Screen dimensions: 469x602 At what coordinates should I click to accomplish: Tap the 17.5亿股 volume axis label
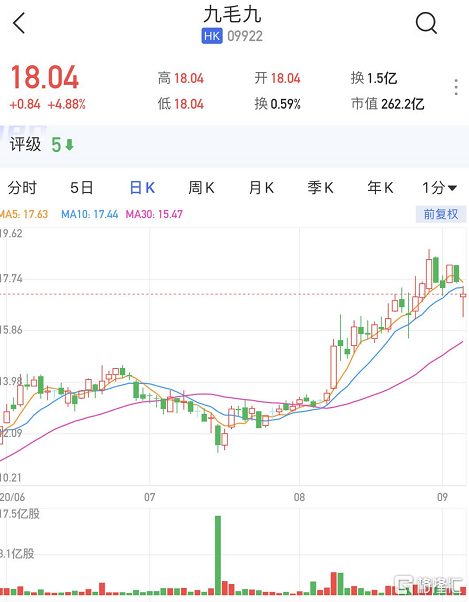20,513
